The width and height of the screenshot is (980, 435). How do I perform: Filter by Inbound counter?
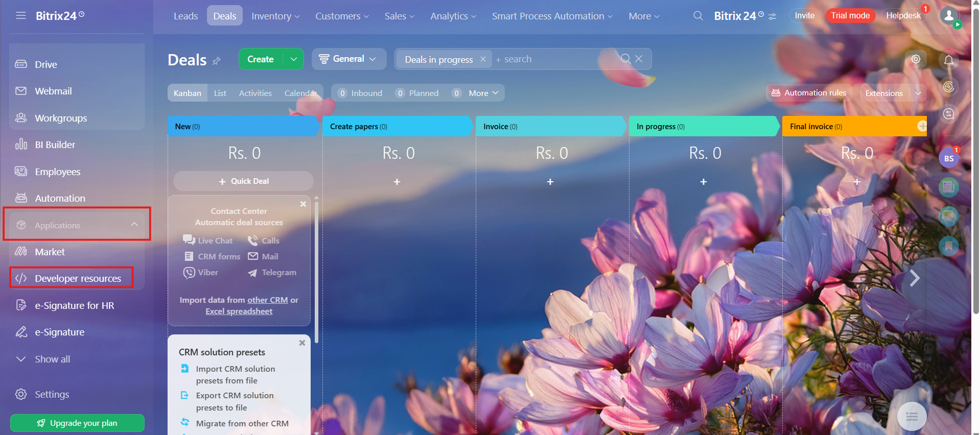[360, 93]
